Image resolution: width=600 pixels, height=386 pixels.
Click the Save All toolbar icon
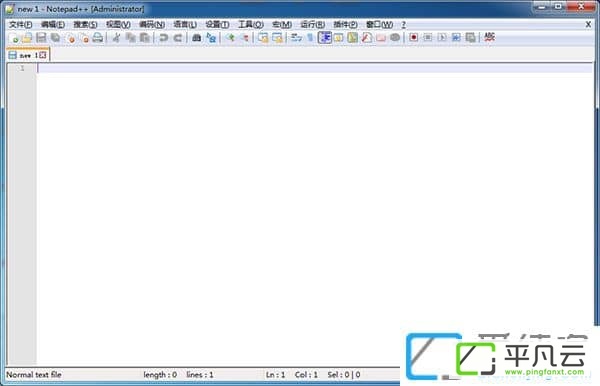(56, 37)
